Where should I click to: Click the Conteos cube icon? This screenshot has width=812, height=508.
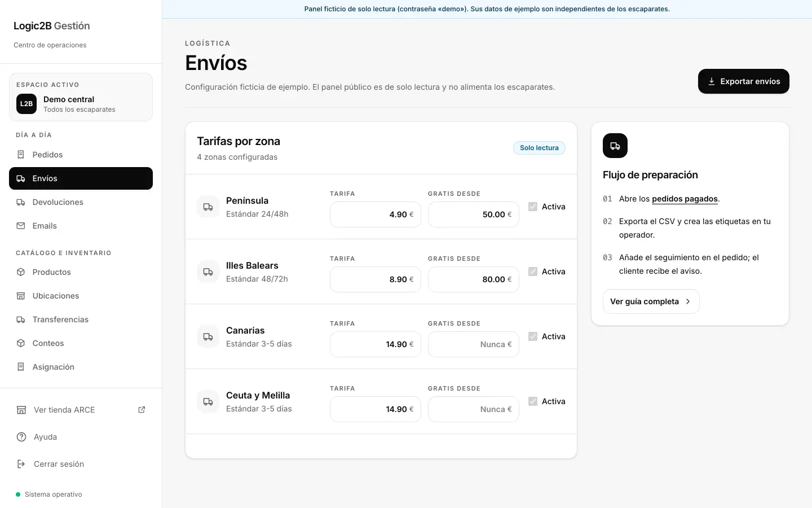pos(21,343)
